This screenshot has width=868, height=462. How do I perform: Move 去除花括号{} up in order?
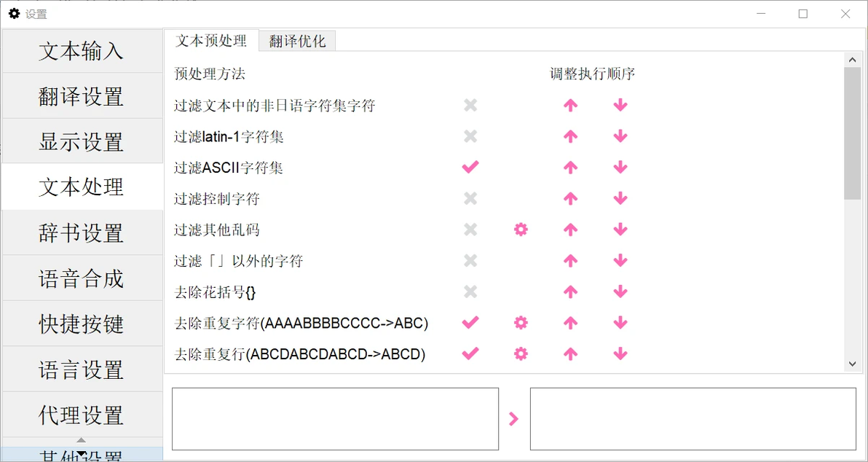(570, 291)
